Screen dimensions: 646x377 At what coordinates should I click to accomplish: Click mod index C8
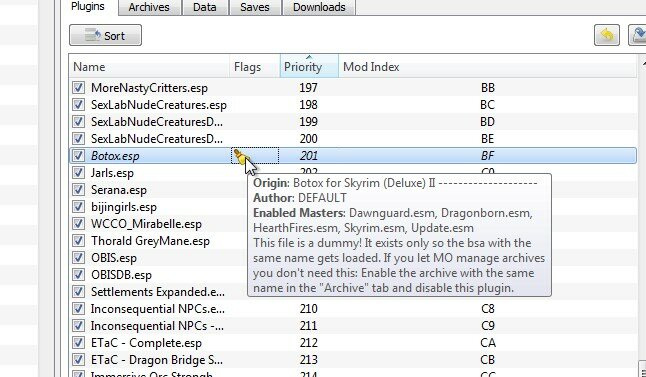click(x=488, y=309)
